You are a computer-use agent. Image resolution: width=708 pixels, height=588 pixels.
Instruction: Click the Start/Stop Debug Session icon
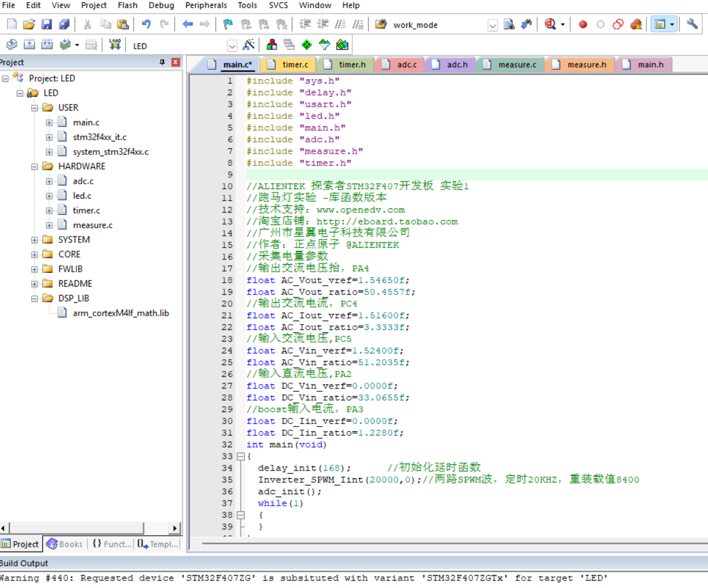pos(550,24)
